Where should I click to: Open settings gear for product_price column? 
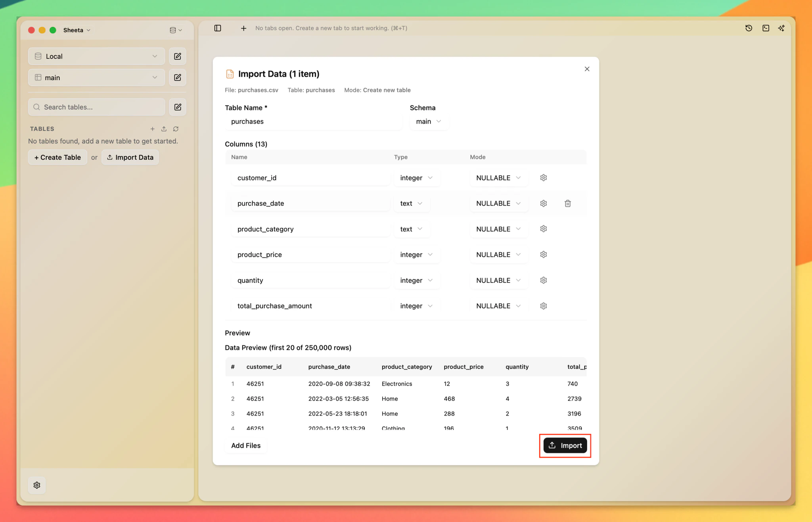544,254
